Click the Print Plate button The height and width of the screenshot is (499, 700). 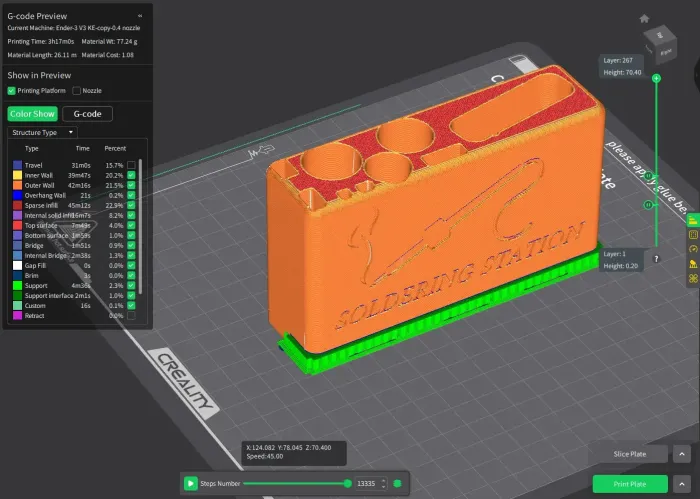627,484
